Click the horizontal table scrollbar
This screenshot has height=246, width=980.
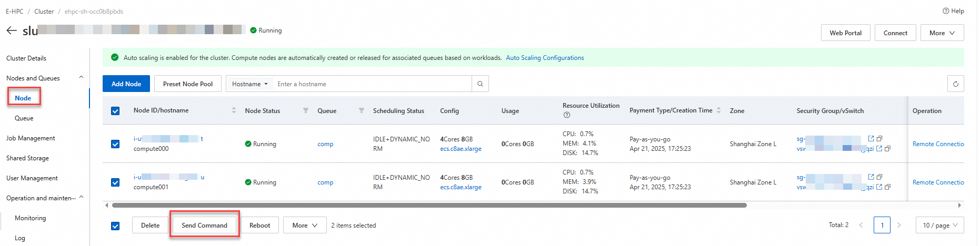429,206
